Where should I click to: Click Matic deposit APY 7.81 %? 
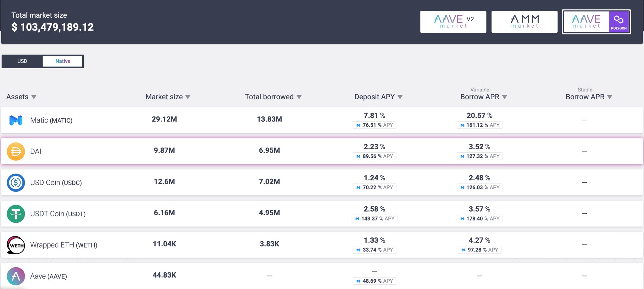374,116
